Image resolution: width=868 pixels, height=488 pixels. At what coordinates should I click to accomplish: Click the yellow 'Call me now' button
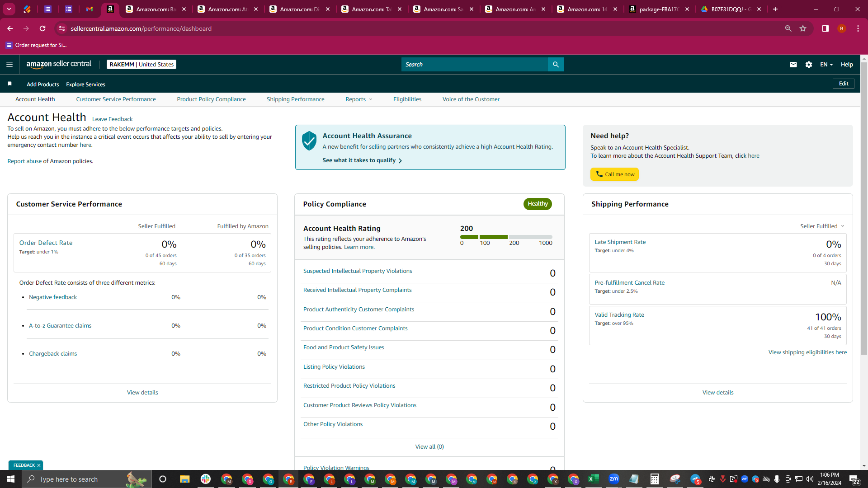614,174
